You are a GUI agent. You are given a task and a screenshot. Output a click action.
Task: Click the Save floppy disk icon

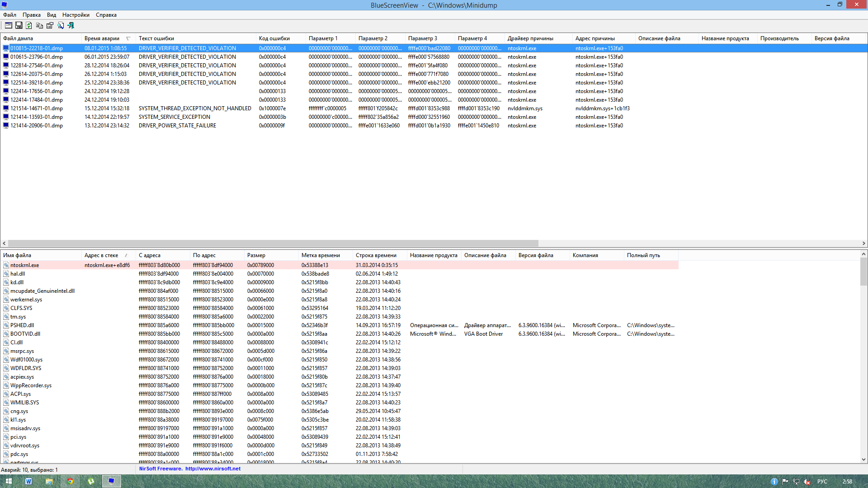pyautogui.click(x=19, y=26)
